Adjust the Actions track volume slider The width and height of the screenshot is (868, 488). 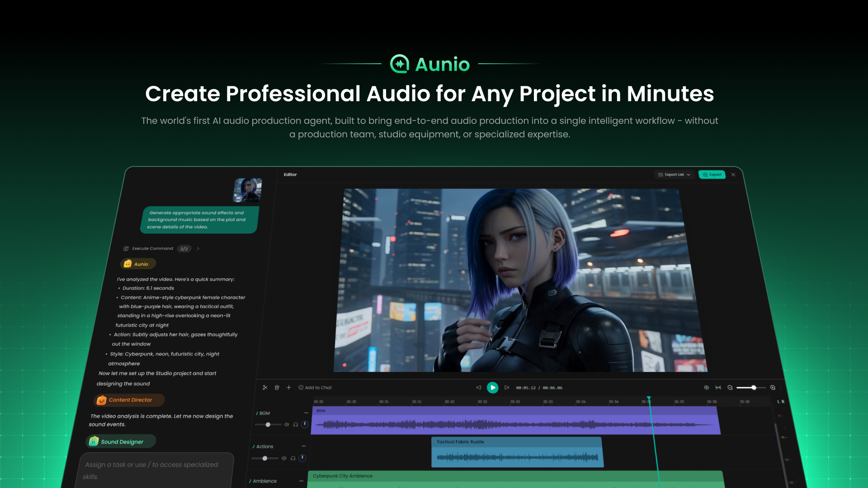(265, 458)
